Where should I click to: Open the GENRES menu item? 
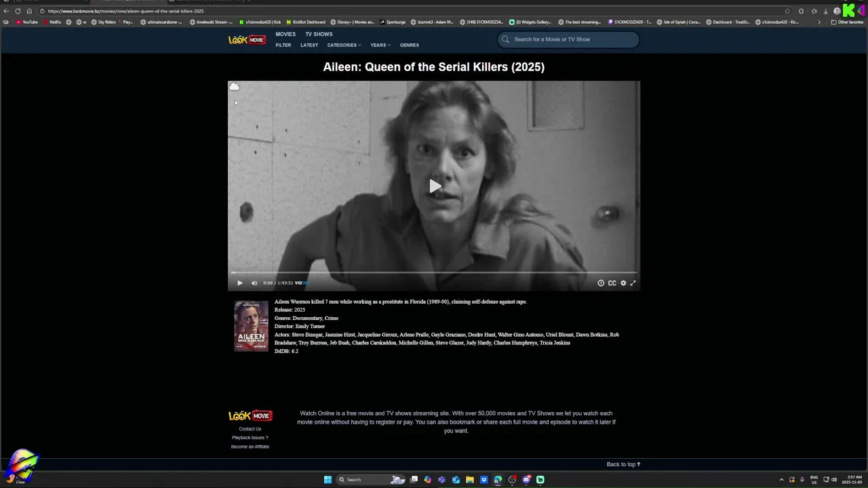[410, 45]
